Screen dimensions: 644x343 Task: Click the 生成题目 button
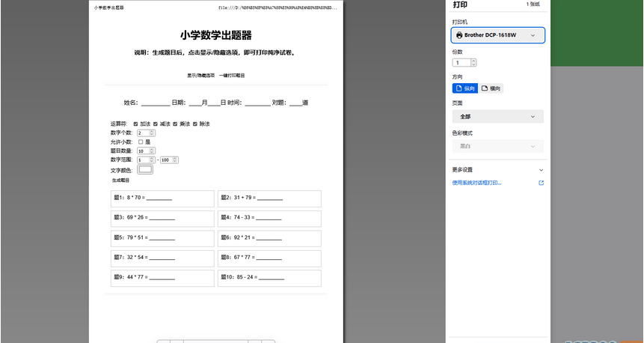120,180
